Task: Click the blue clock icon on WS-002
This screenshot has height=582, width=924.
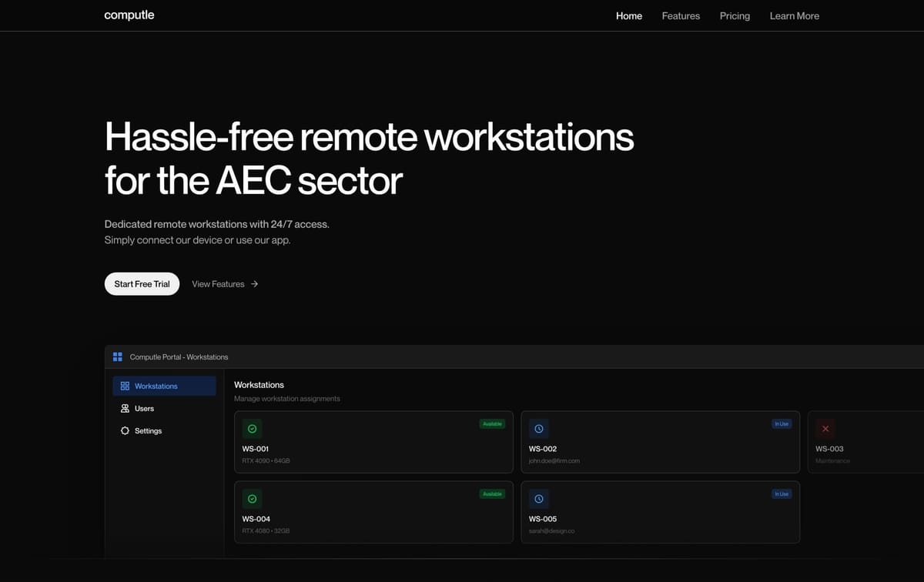Action: (538, 428)
